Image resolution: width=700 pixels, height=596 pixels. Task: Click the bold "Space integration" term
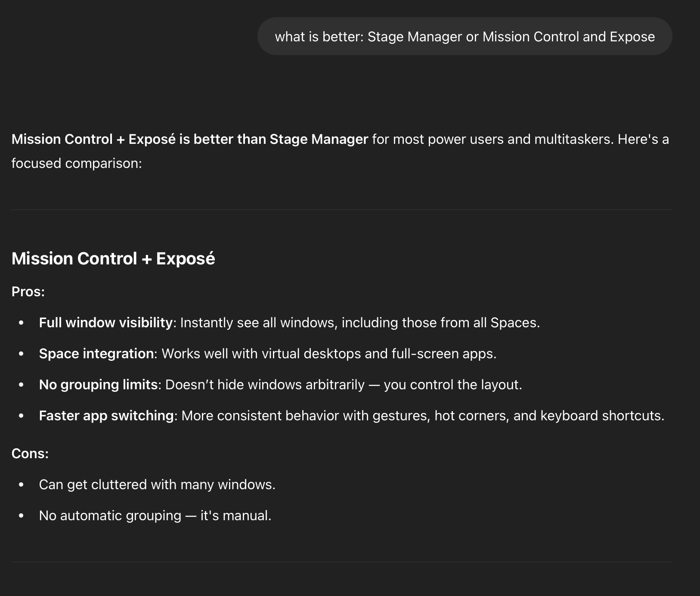tap(96, 354)
